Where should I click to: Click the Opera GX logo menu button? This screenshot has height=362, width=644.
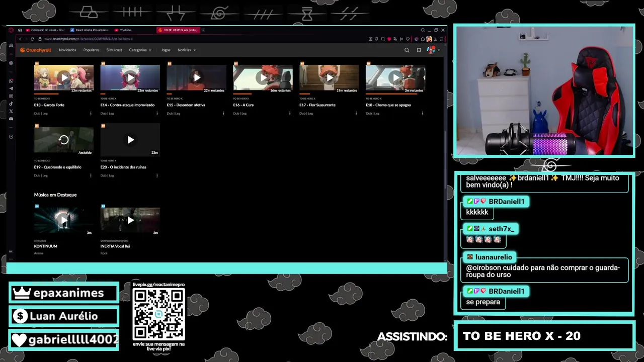click(11, 30)
